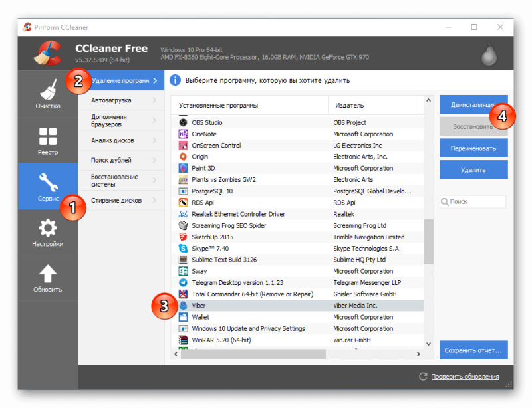Click the scroll down arrow of program list
This screenshot has width=532, height=408.
428,344
